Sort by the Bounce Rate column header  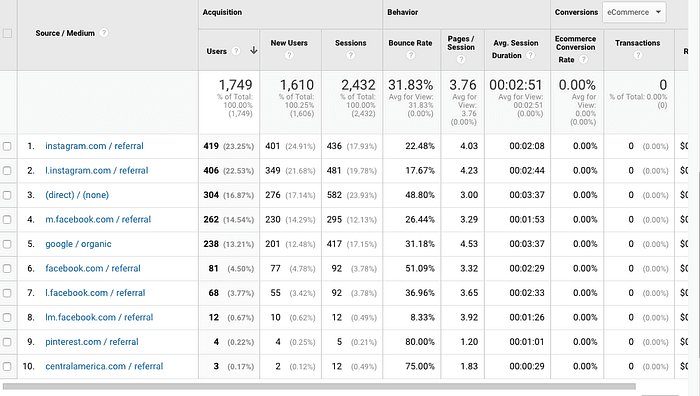click(410, 43)
